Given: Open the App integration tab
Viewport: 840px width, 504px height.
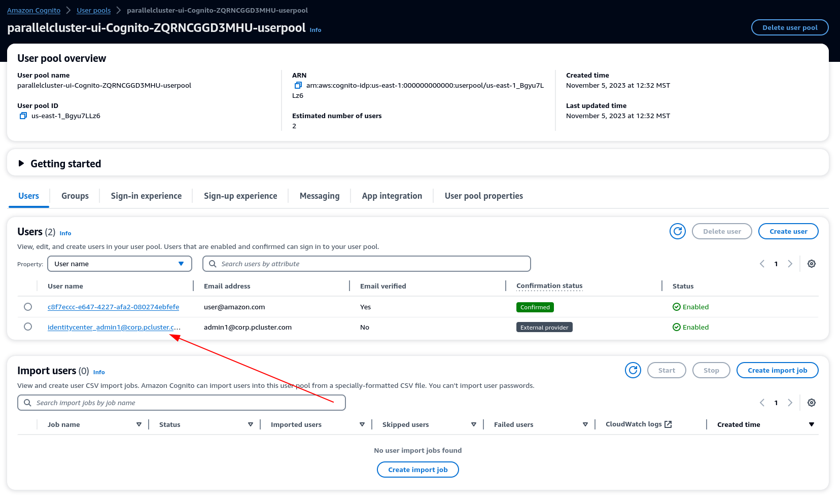Looking at the screenshot, I should [392, 196].
